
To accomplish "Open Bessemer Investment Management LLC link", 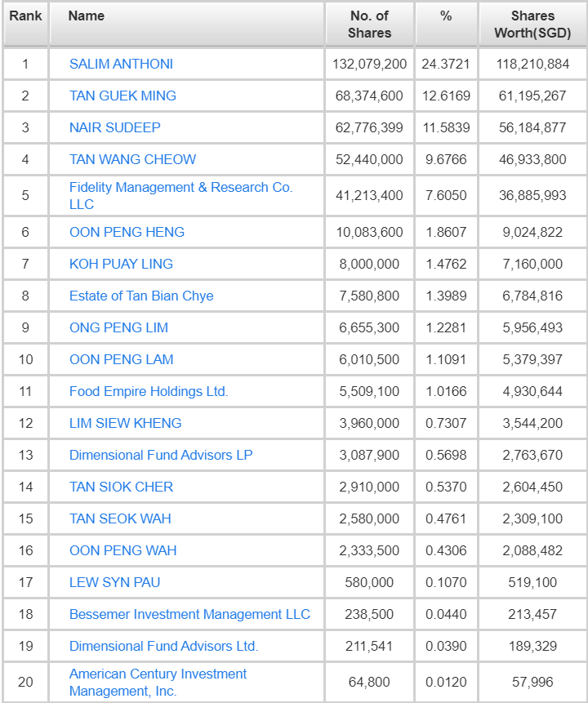I will click(189, 614).
